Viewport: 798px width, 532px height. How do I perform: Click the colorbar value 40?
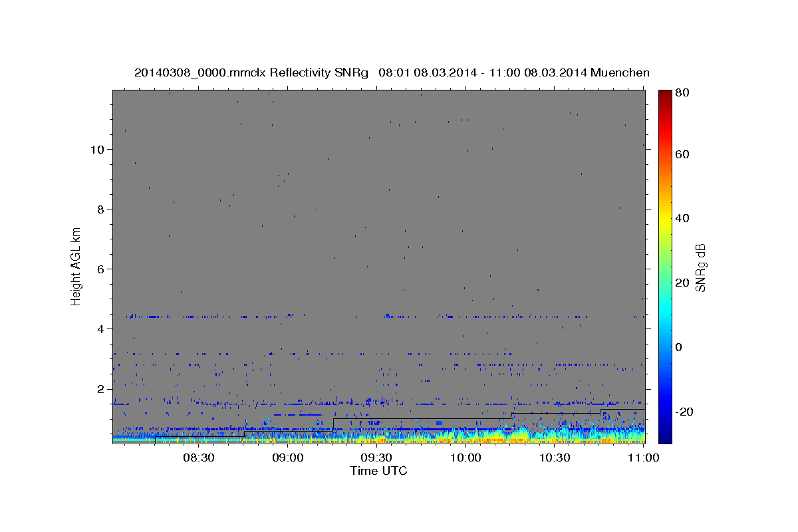(x=681, y=218)
